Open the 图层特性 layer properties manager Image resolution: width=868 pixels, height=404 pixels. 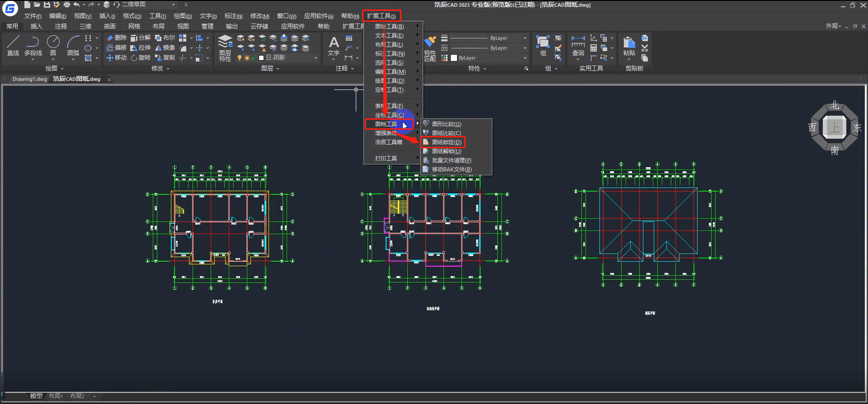(x=225, y=48)
